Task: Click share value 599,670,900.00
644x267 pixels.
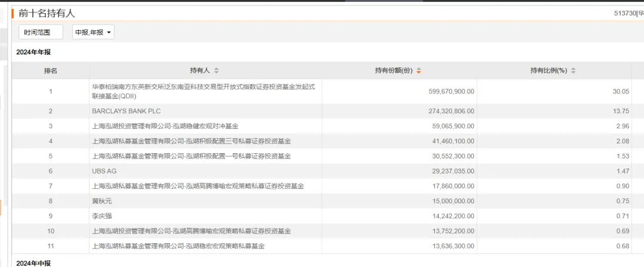Action: (x=451, y=91)
